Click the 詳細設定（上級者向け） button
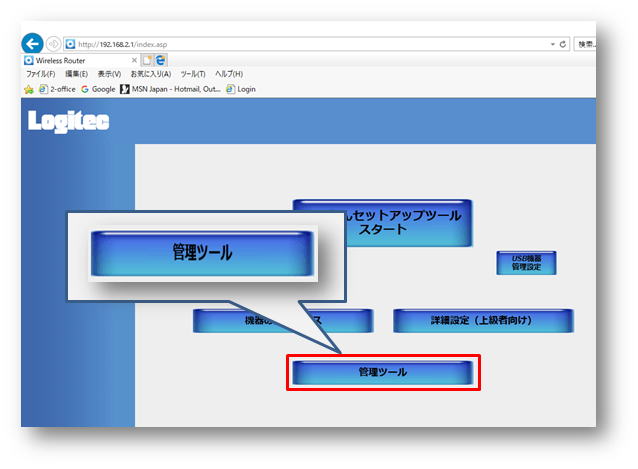 click(x=483, y=321)
